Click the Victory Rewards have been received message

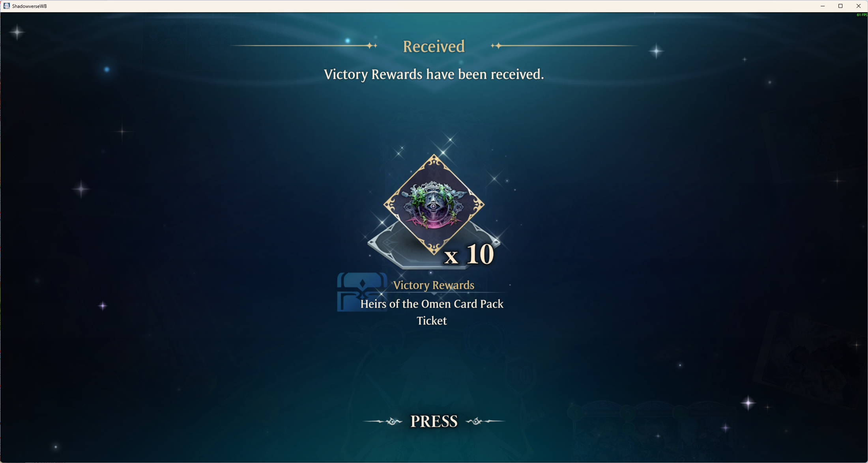(x=434, y=75)
